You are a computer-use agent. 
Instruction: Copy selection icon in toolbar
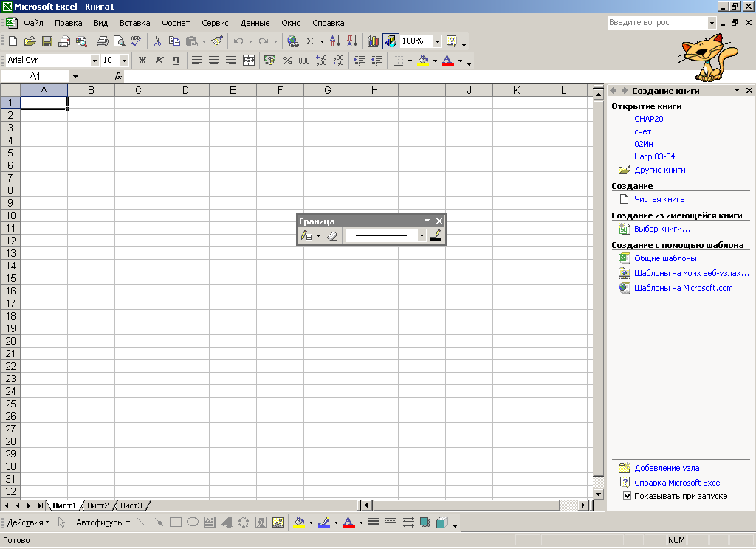[174, 41]
